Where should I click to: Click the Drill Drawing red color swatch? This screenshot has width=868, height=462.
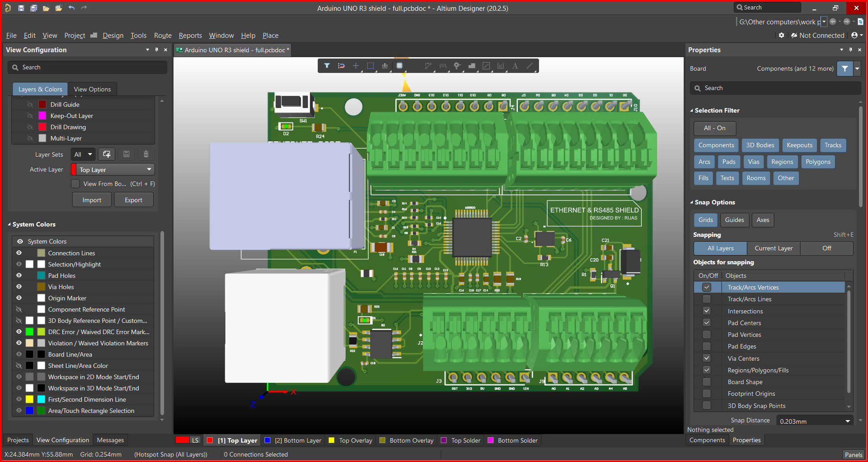(42, 127)
